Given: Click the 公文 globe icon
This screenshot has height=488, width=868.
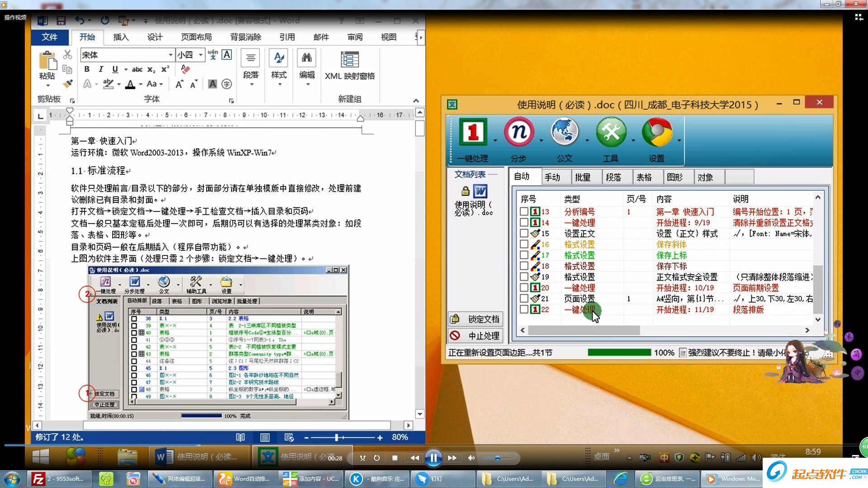Looking at the screenshot, I should 564,132.
